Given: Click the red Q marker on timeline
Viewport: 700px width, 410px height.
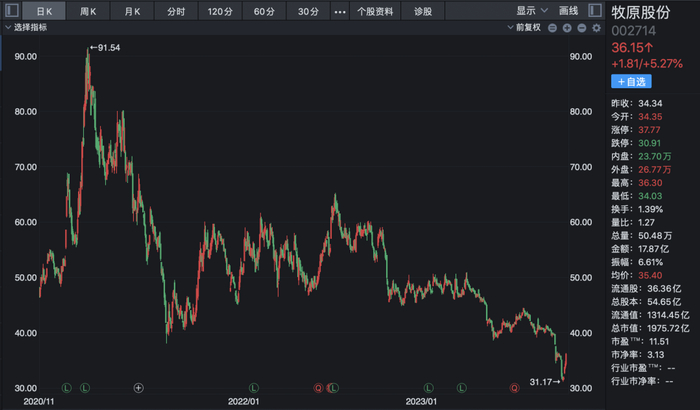Looking at the screenshot, I should click(x=319, y=386).
